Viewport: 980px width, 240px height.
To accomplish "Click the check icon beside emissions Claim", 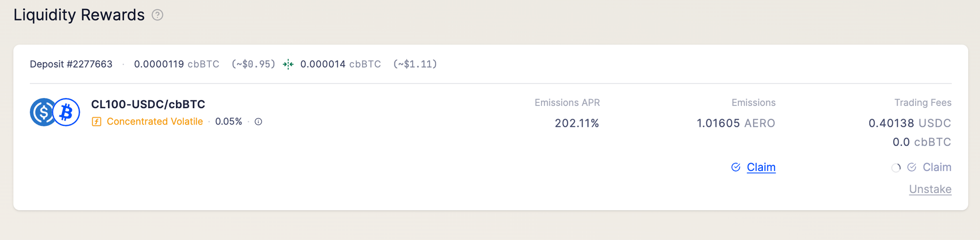I will point(735,168).
